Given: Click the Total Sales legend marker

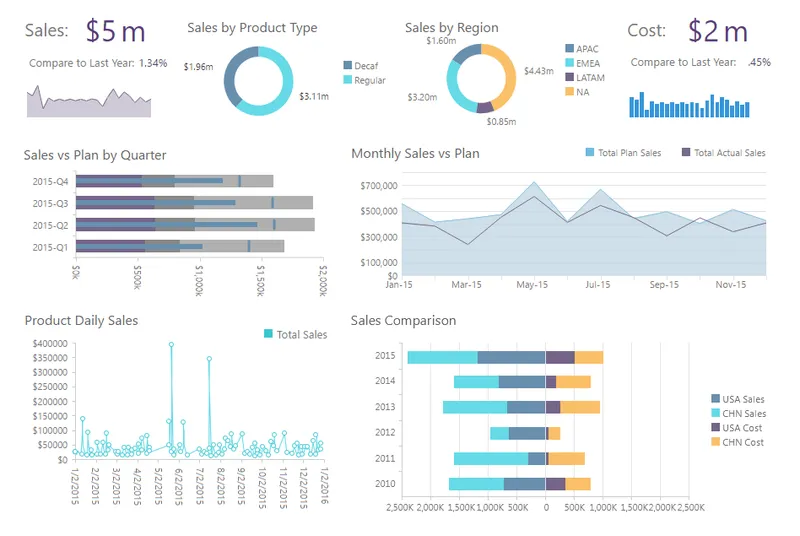Looking at the screenshot, I should [x=268, y=334].
